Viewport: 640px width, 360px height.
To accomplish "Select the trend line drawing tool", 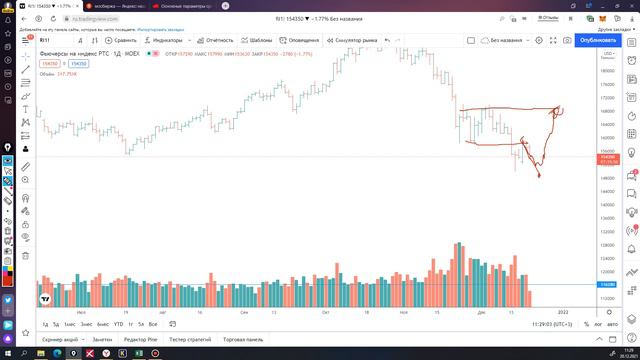I will [25, 69].
